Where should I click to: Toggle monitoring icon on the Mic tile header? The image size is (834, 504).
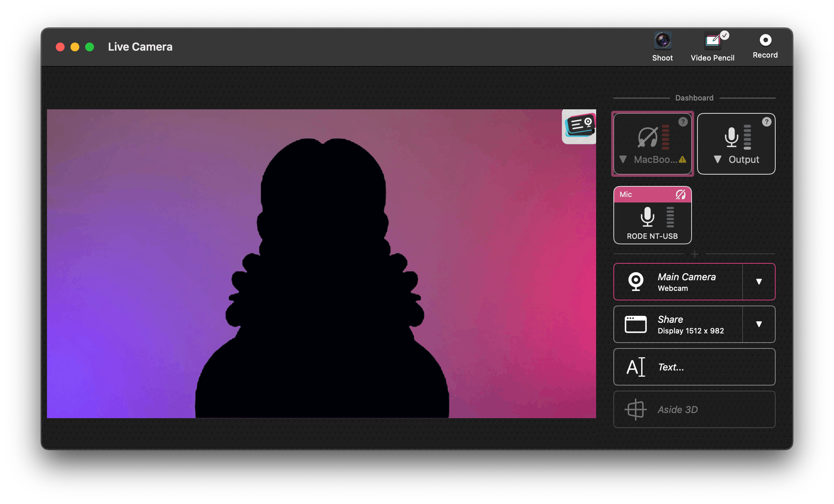point(681,194)
